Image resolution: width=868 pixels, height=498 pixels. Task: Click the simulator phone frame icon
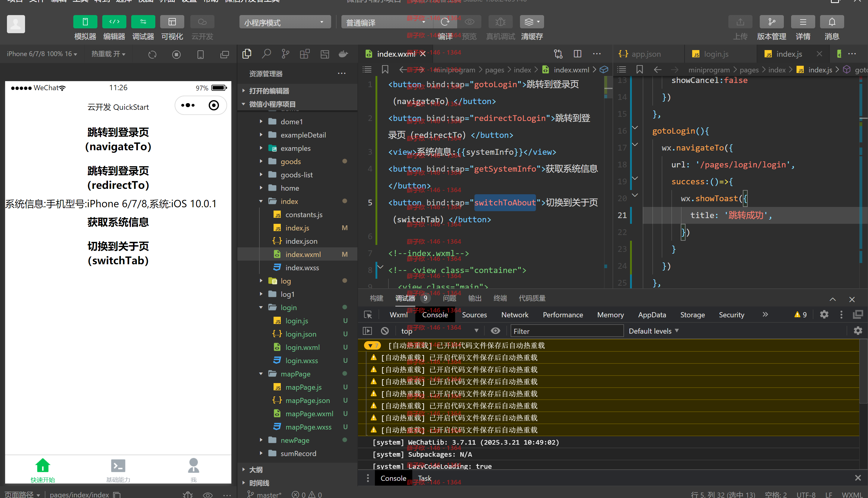(201, 54)
